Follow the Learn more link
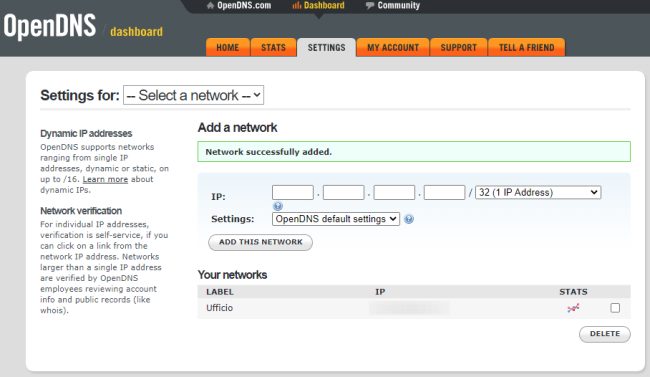The width and height of the screenshot is (650, 377). point(105,179)
